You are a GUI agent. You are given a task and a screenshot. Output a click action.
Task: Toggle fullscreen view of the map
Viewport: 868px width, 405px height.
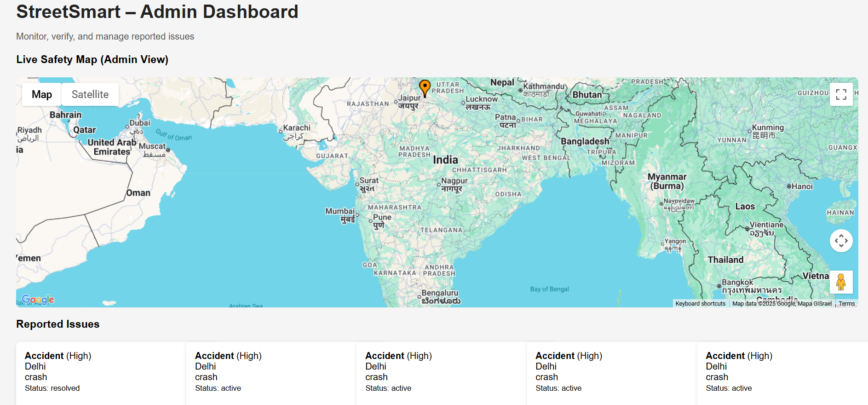point(841,94)
